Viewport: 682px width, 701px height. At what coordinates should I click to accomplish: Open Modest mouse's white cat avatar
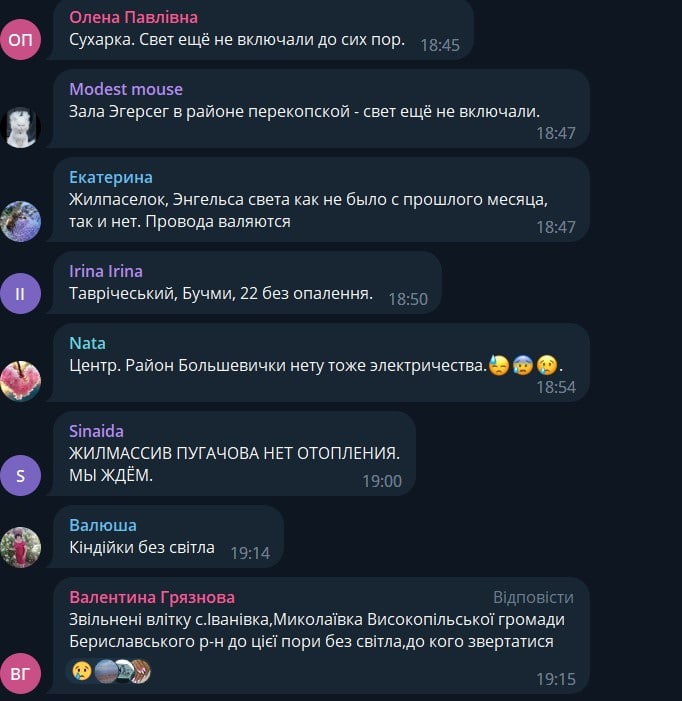coord(21,127)
